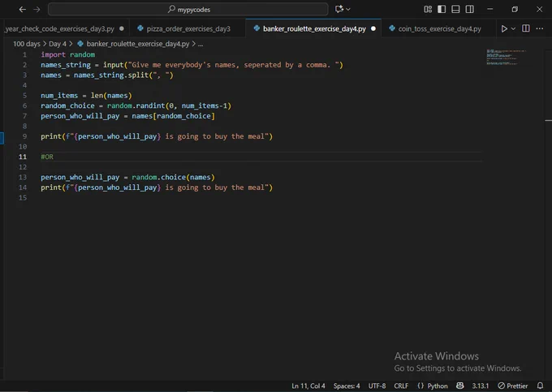Click the code minimap preview
Viewport: 552px width, 392px height.
(506, 57)
